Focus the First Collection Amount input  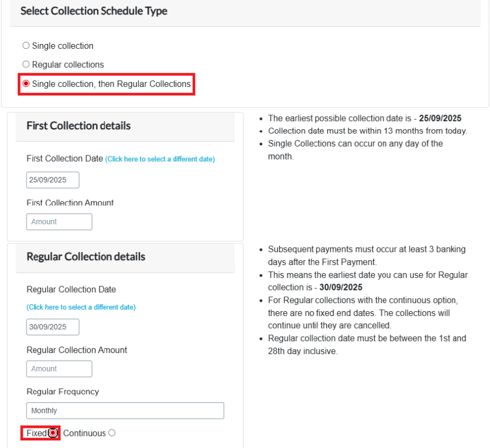59,222
